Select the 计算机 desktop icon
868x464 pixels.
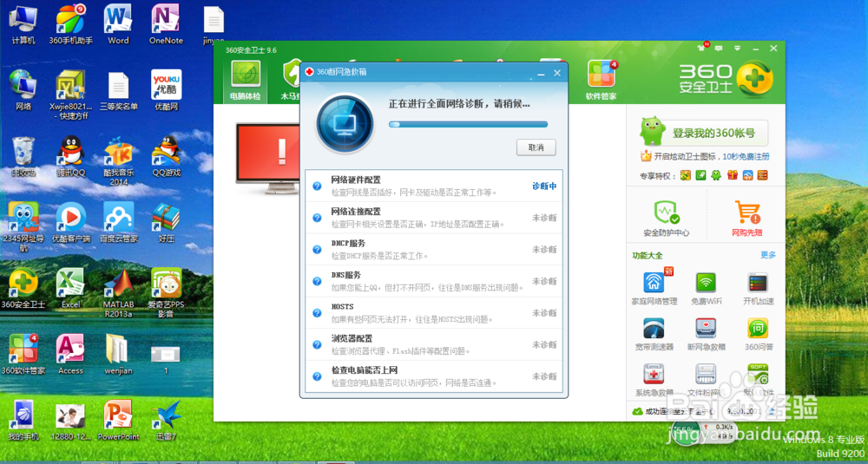[23, 25]
